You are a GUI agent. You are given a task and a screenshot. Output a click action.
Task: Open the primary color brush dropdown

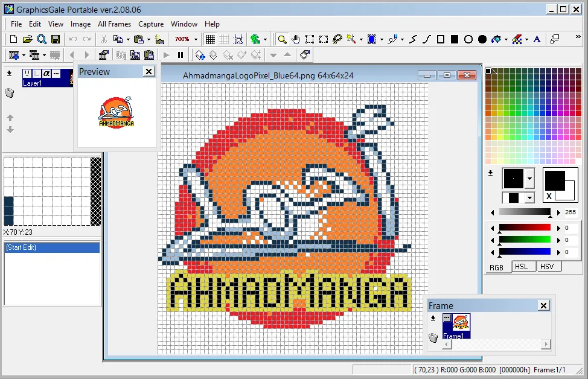point(529,179)
